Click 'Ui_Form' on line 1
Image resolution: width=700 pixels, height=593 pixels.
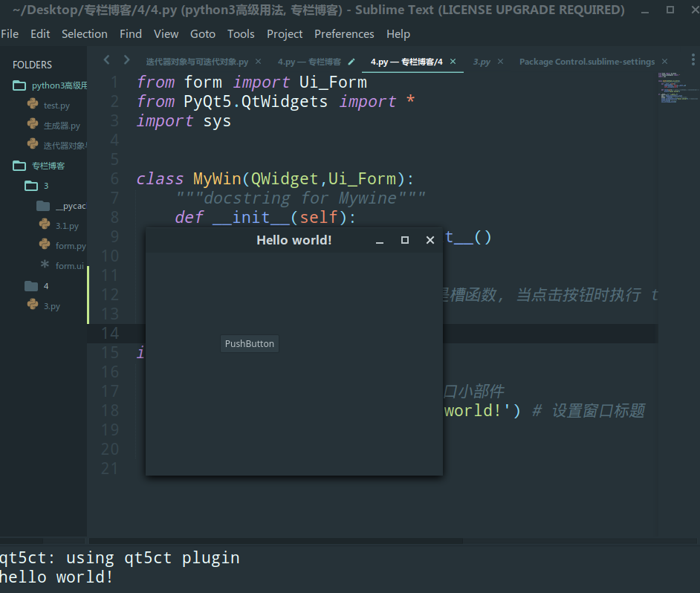(x=333, y=82)
